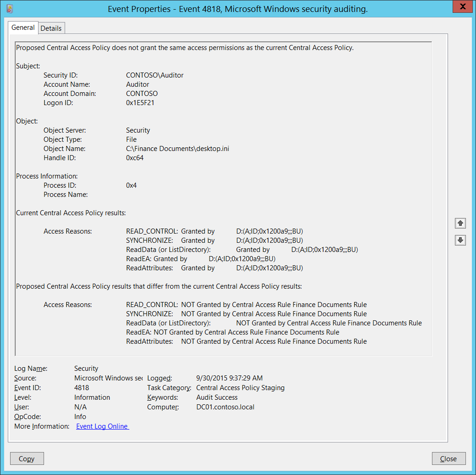Click the Close button at bottom right

(448, 458)
